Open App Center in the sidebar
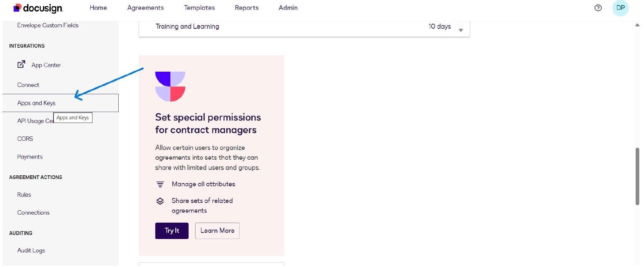644x267 pixels. pyautogui.click(x=46, y=65)
